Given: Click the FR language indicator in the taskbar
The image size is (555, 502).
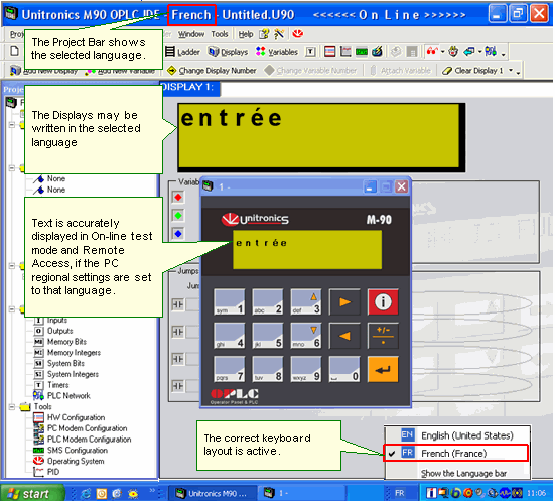Looking at the screenshot, I should tap(399, 494).
